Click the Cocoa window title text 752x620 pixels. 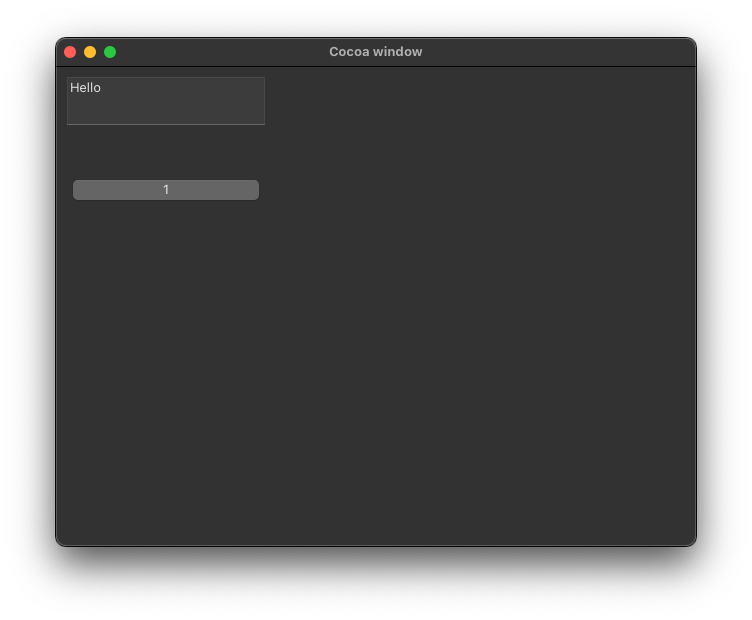pos(376,52)
